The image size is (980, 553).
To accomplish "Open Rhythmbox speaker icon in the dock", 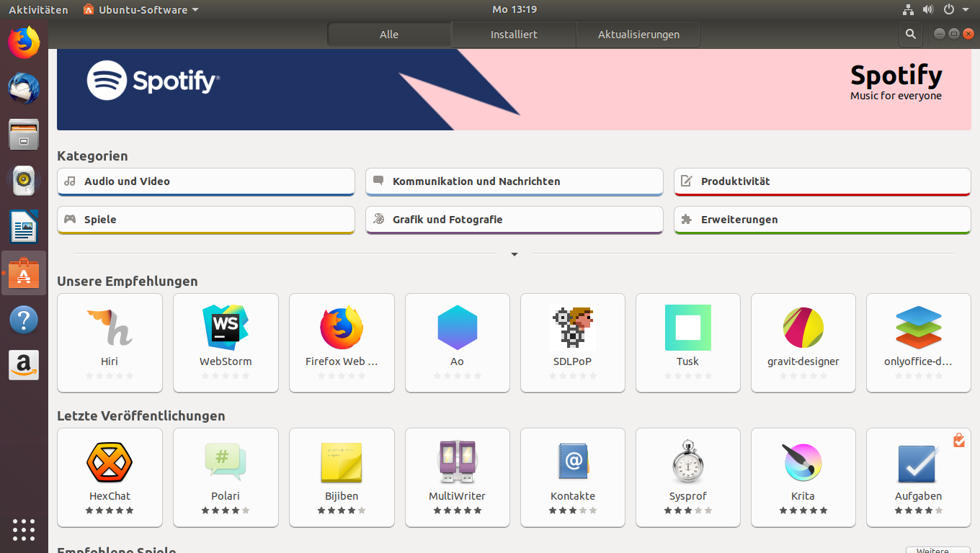I will [x=24, y=181].
